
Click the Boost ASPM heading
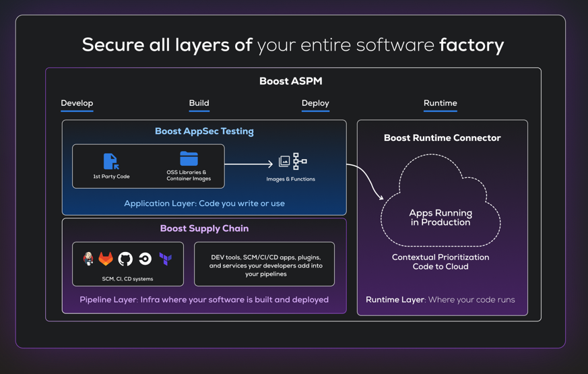click(x=290, y=81)
